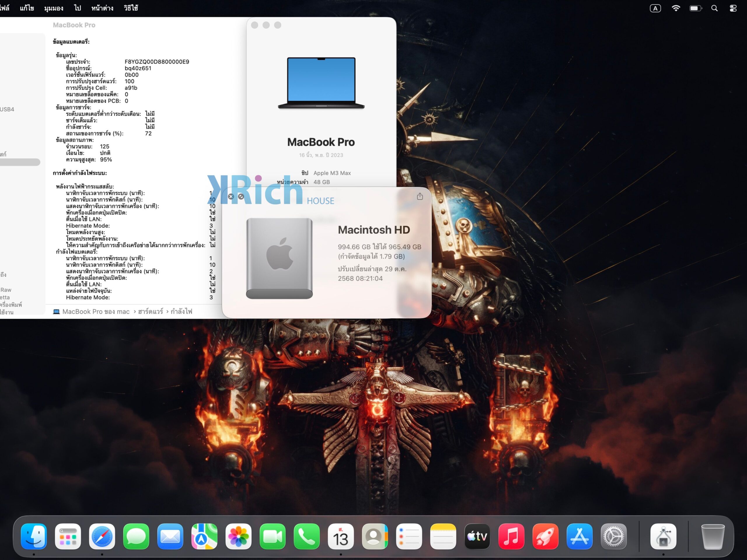Open the input source A menu
Screen dimensions: 747x560
[655, 8]
